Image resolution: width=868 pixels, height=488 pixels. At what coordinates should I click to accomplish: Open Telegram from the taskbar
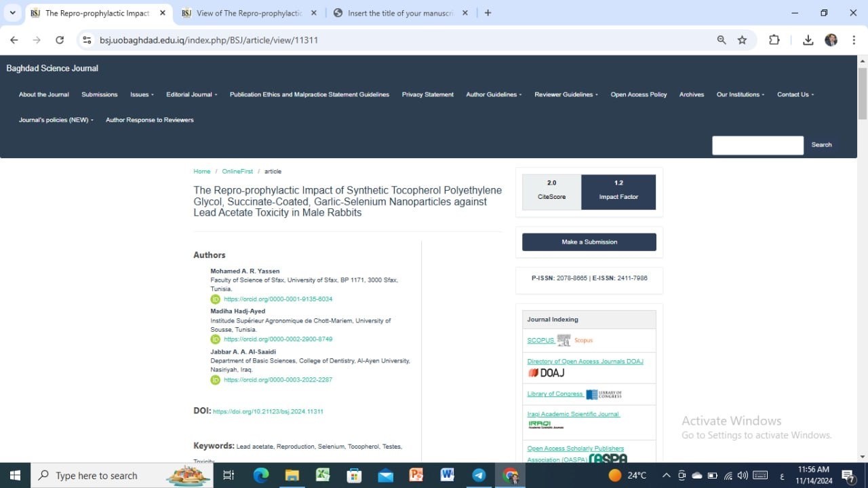coord(479,475)
